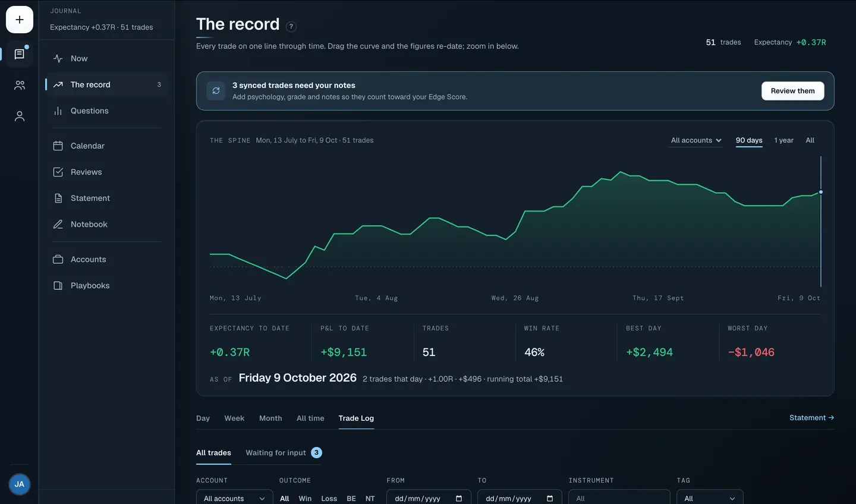Click the plus button to add new entry
The height and width of the screenshot is (504, 856).
point(20,20)
